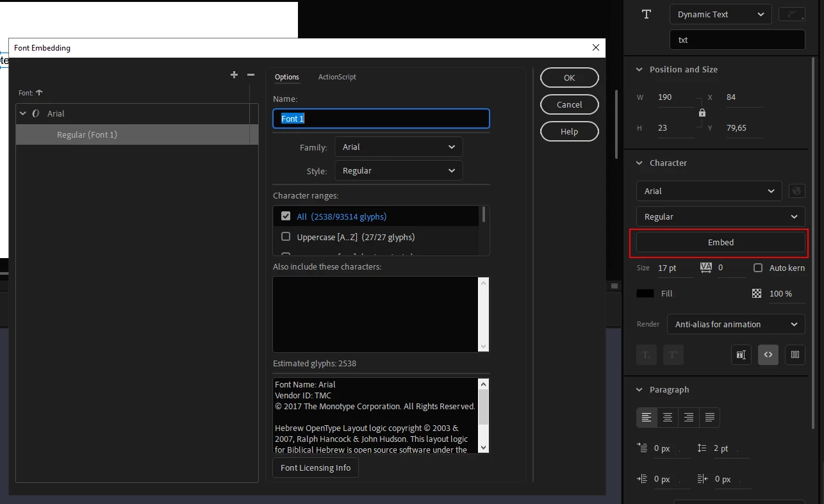The height and width of the screenshot is (504, 824).
Task: Open the Style dropdown in Font Embedding
Action: click(399, 170)
